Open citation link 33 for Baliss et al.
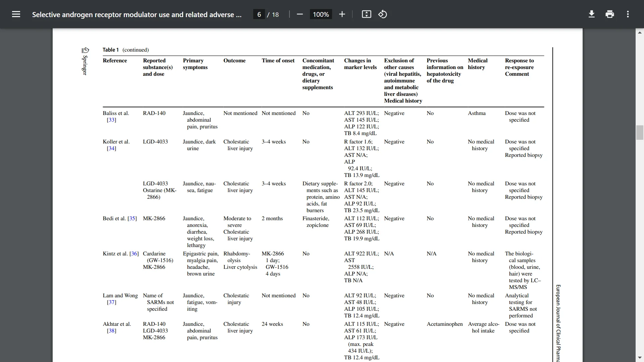 tap(111, 120)
